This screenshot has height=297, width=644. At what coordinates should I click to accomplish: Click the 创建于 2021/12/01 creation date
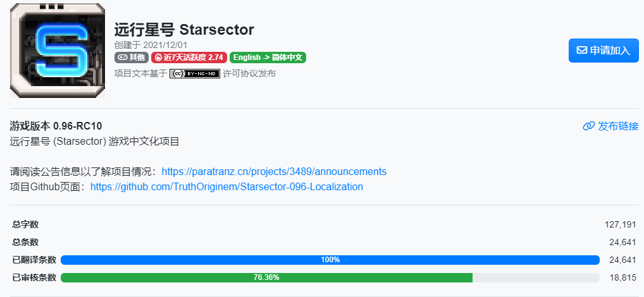click(x=151, y=45)
